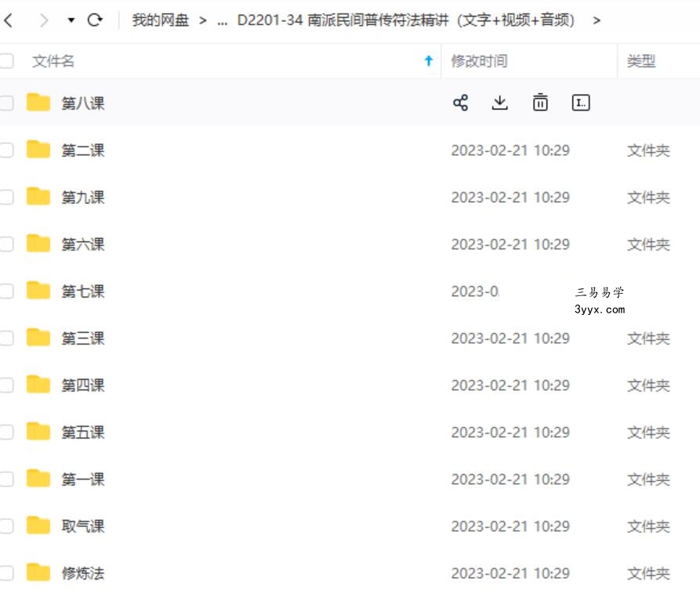Open the folder named 第二课
This screenshot has height=600, width=700.
click(83, 150)
